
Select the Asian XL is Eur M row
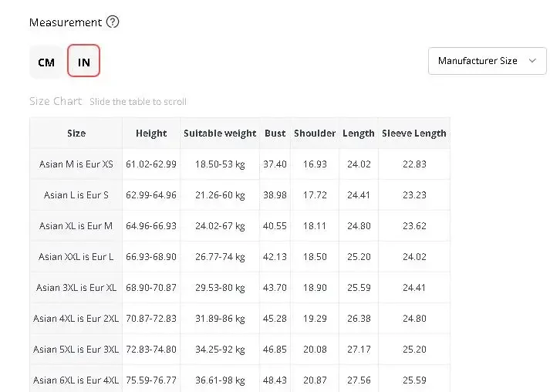tap(240, 226)
